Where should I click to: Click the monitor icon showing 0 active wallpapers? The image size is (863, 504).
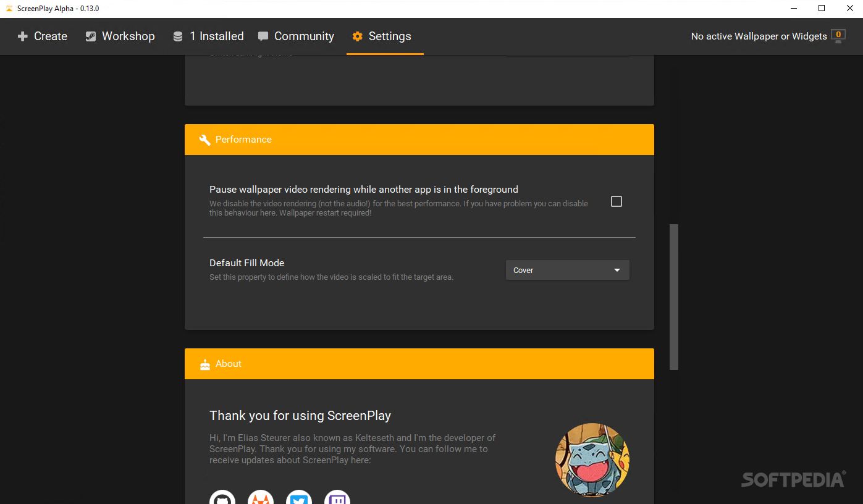click(x=838, y=36)
